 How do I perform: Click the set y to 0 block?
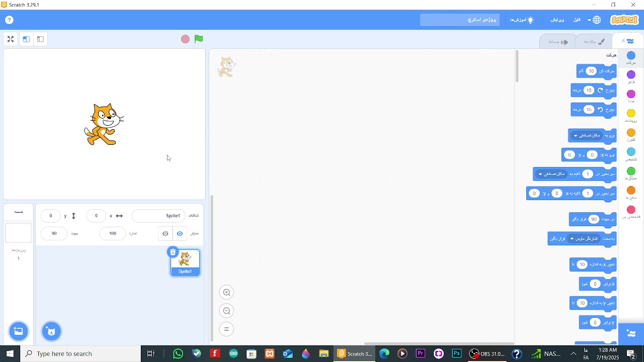[598, 322]
